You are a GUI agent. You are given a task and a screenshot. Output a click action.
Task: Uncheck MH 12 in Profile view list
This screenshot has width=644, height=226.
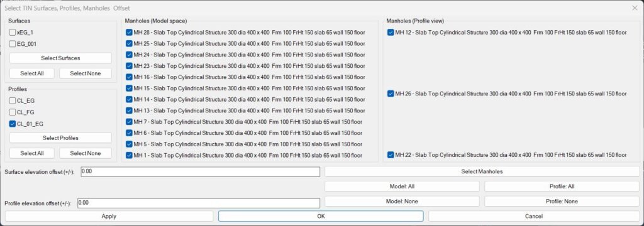[391, 33]
